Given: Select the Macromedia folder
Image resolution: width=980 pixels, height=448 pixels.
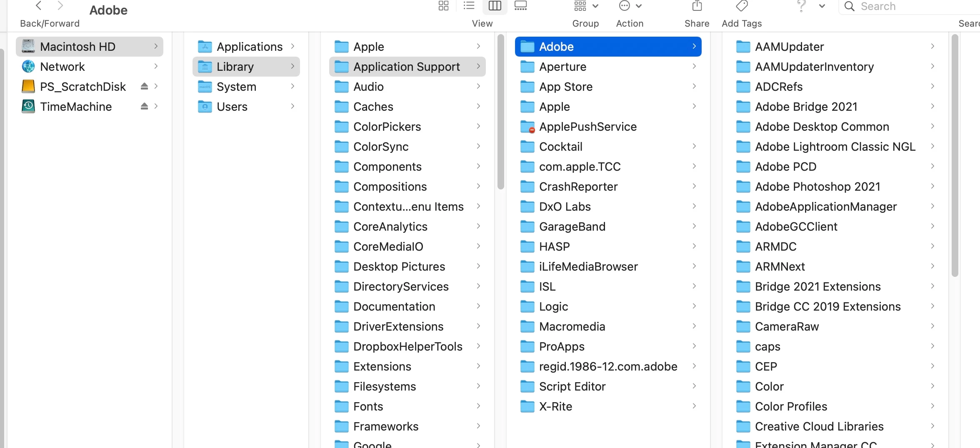Looking at the screenshot, I should click(608, 326).
